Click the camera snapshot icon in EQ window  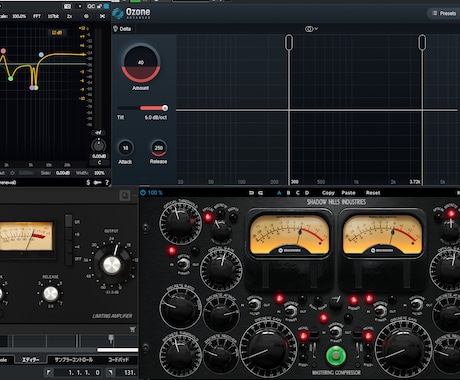tap(67, 6)
